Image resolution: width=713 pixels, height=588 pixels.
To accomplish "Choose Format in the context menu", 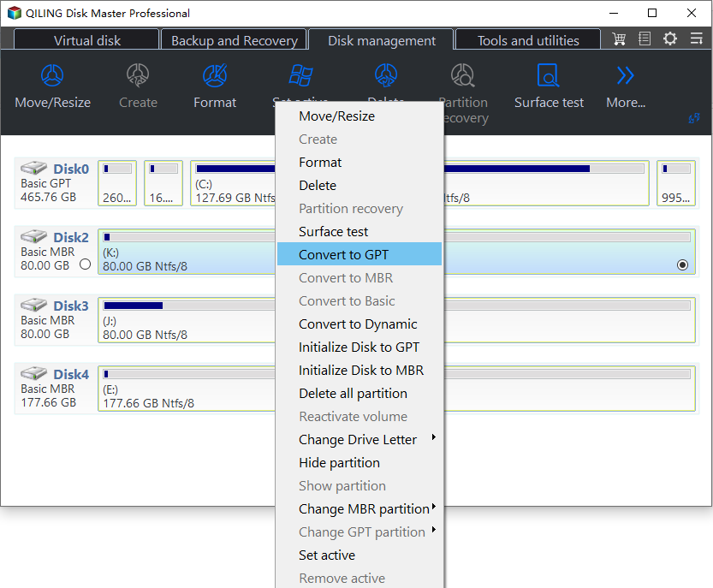I will point(359,162).
